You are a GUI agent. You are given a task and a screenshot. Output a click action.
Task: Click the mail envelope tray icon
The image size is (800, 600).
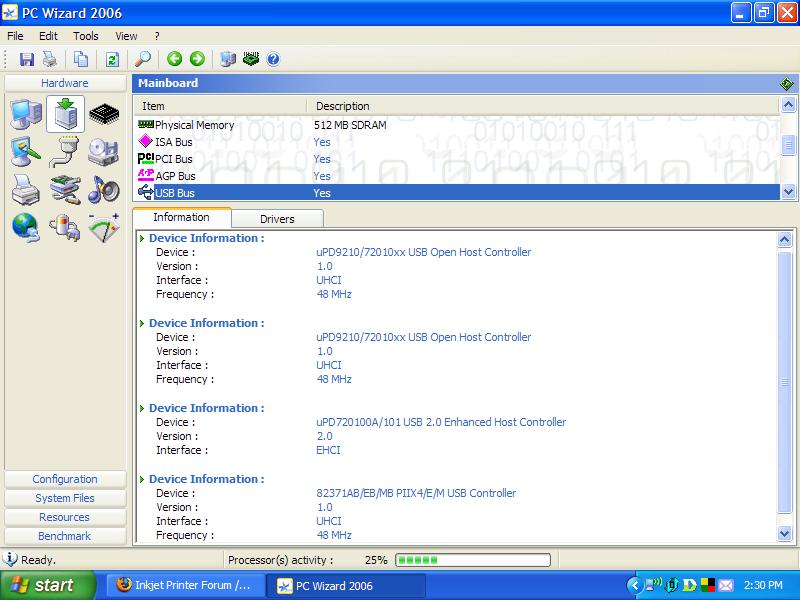pyautogui.click(x=725, y=585)
